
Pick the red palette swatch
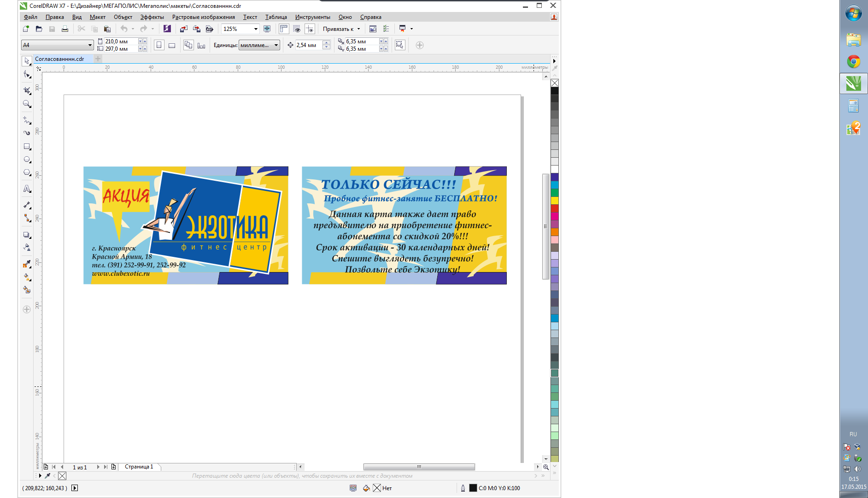point(555,208)
